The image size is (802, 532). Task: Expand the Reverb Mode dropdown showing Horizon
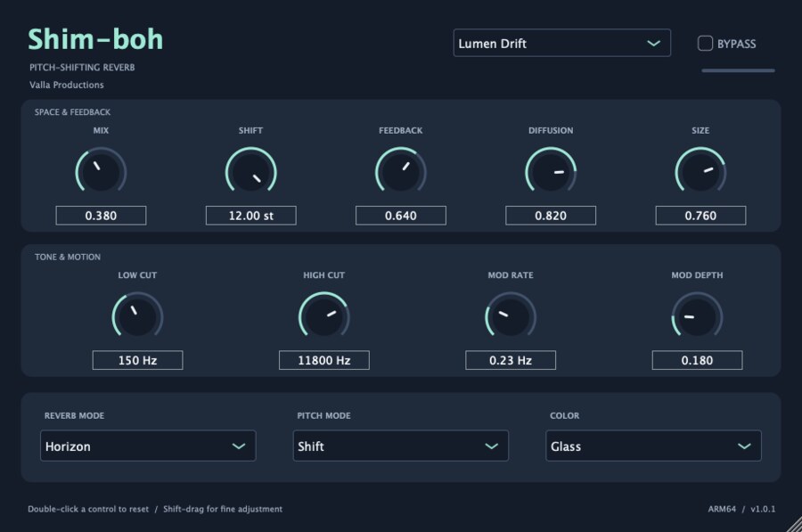(148, 446)
